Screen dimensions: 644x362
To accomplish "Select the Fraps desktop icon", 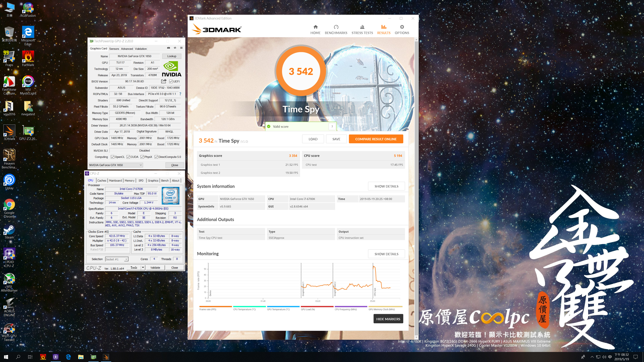I will (x=9, y=58).
